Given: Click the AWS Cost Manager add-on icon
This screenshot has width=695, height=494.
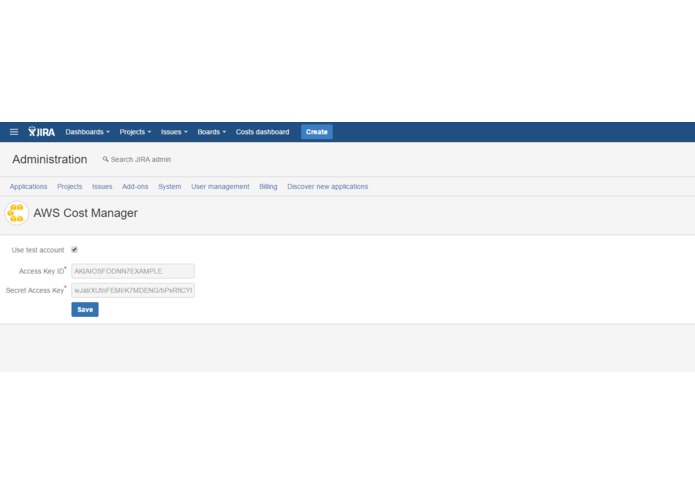Looking at the screenshot, I should [x=17, y=213].
